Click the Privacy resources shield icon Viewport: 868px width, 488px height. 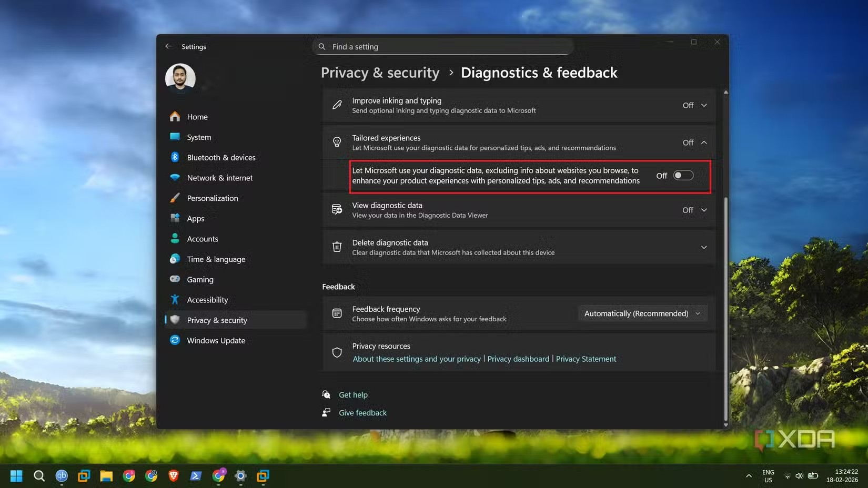tap(337, 352)
